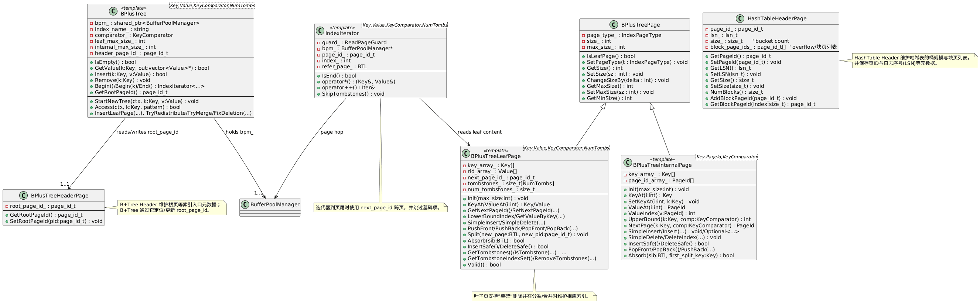Image resolution: width=980 pixels, height=303 pixels.
Task: Click the HashTable Header note box
Action: 914,61
